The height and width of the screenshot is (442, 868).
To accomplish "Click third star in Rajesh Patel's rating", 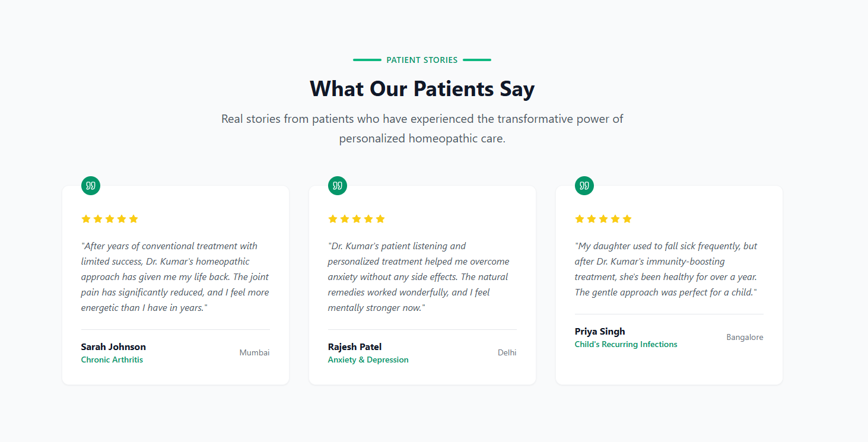I will 357,219.
